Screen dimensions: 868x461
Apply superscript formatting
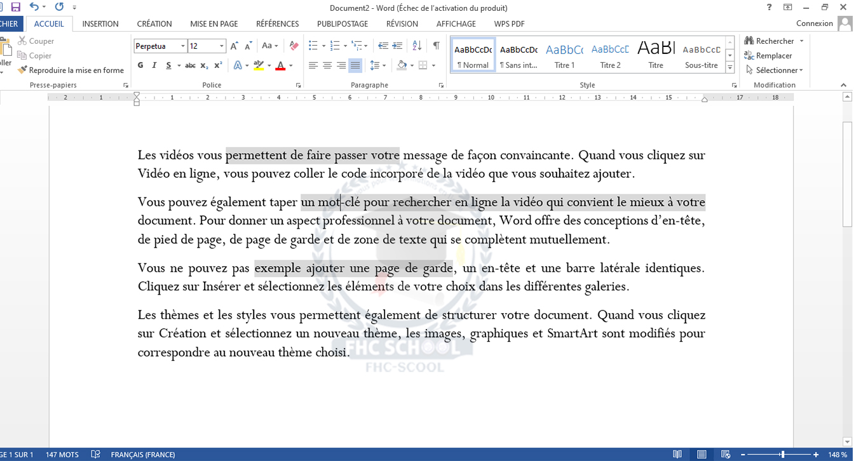pos(218,65)
